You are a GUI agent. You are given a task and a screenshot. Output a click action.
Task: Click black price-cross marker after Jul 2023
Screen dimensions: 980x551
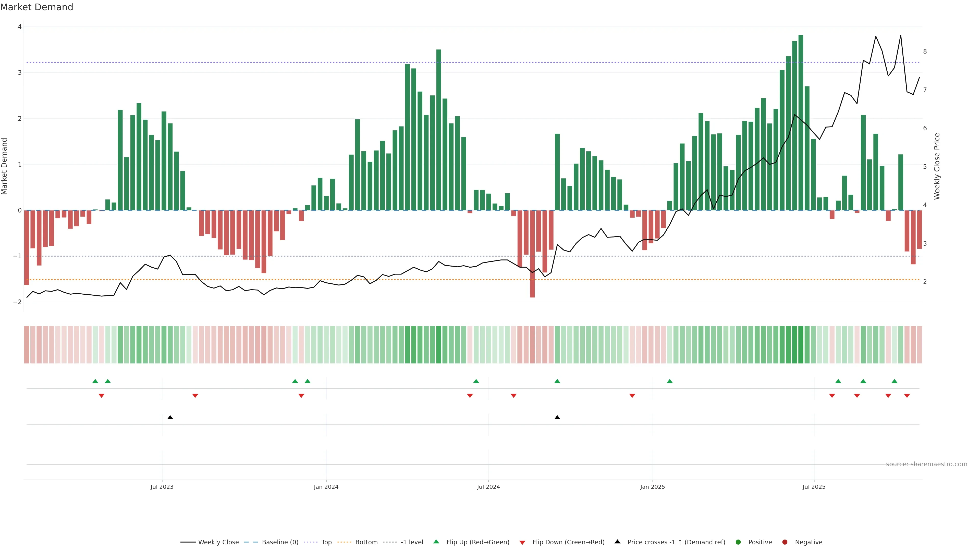click(170, 418)
